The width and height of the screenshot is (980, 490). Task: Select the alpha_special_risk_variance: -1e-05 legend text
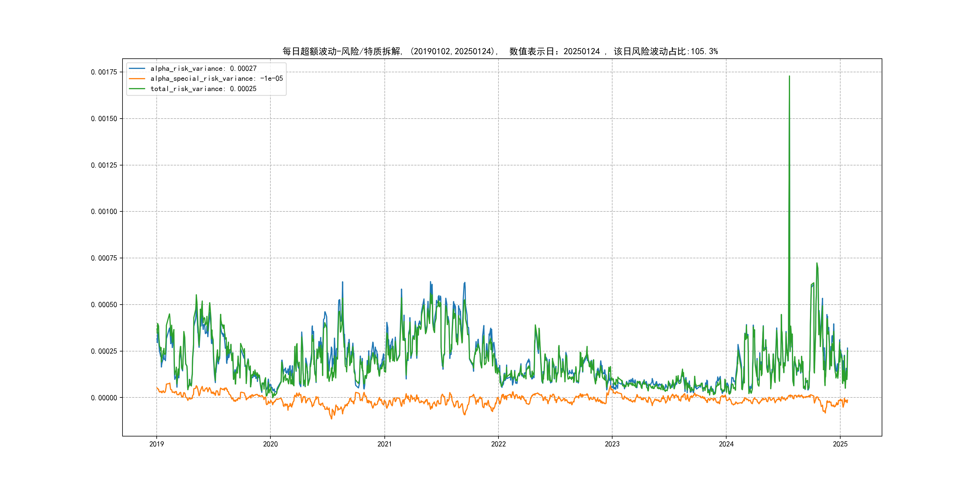click(x=217, y=79)
